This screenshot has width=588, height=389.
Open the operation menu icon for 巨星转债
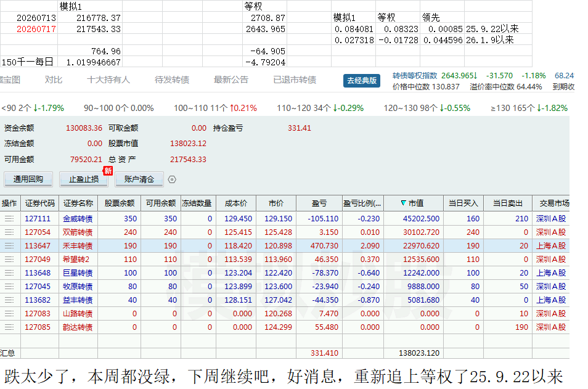(9, 272)
